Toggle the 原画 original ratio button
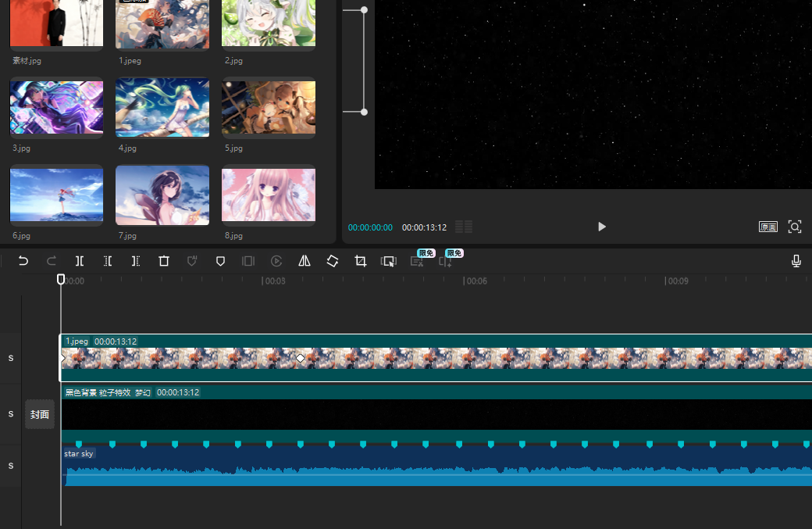 768,227
